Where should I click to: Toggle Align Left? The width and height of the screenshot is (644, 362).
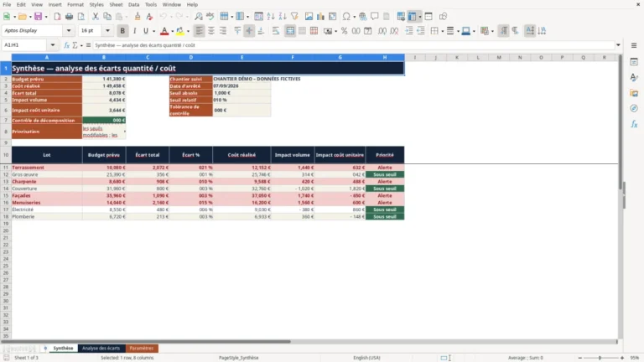tap(200, 31)
